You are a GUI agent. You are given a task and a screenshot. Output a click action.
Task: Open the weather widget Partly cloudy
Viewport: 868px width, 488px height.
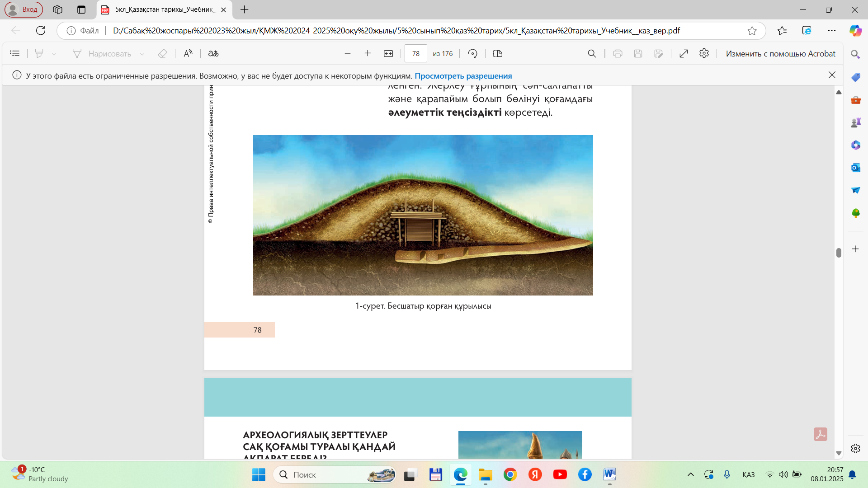pyautogui.click(x=40, y=474)
